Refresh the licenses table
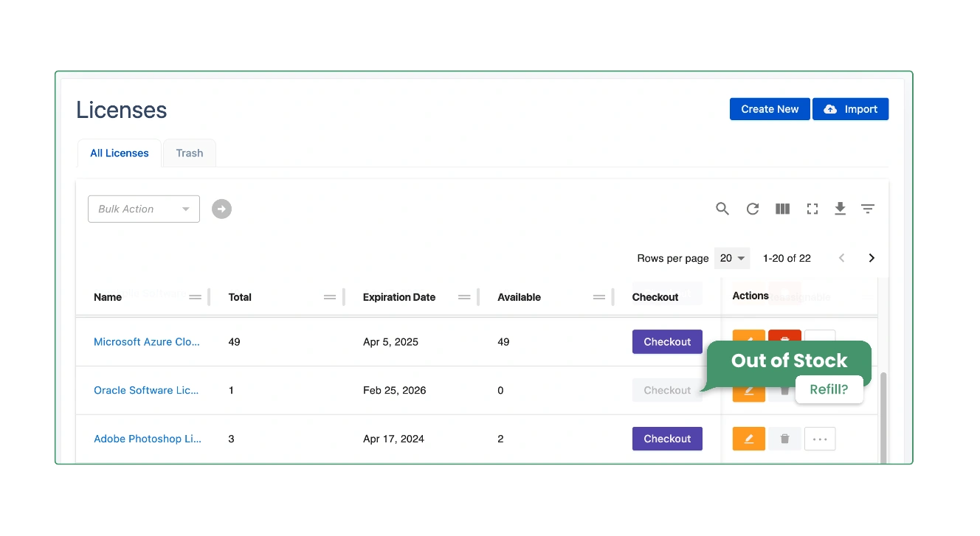This screenshot has height=536, width=980. point(753,209)
